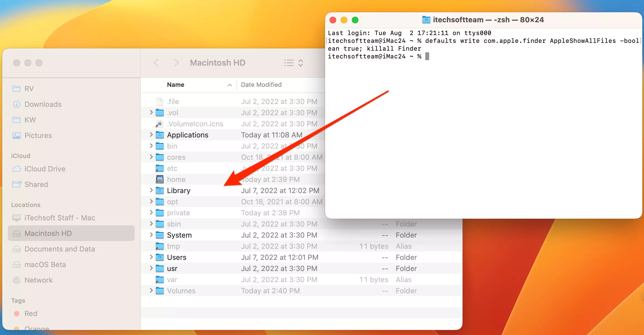Select tmp row size 11 bytes
Viewport: 644px width, 335px height.
pos(373,246)
